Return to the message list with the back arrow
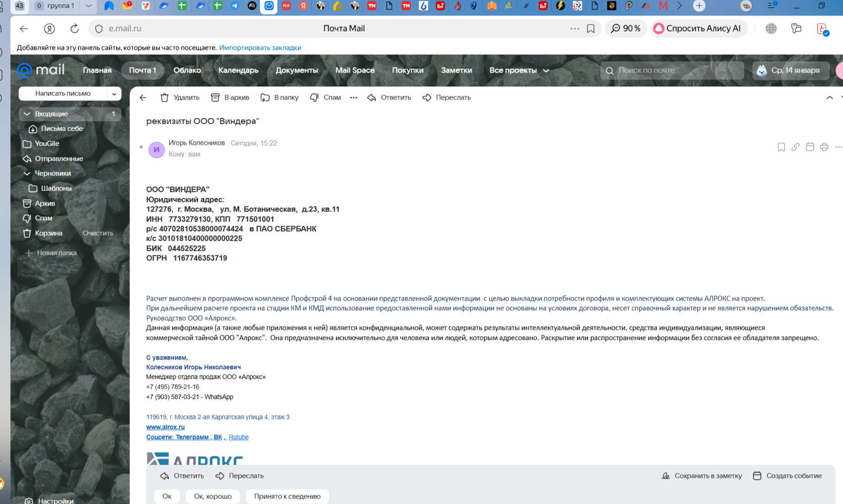The height and width of the screenshot is (504, 843). pyautogui.click(x=143, y=97)
